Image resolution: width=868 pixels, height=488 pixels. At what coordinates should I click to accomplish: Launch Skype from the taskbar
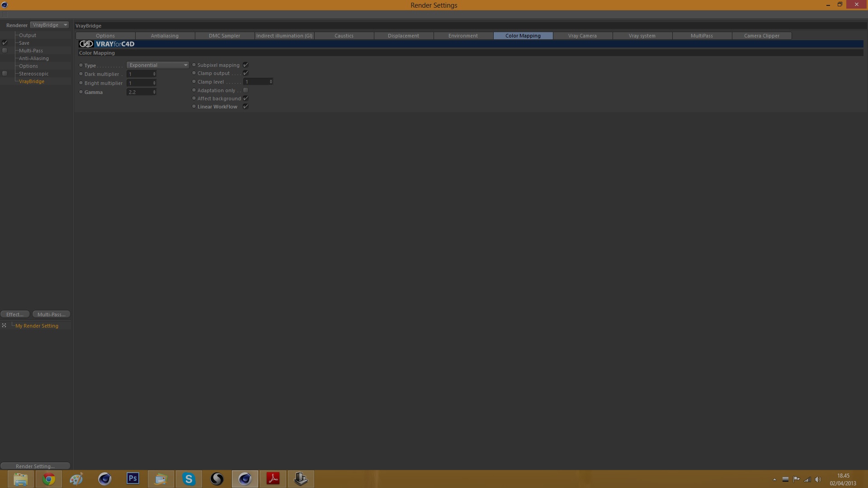[189, 479]
